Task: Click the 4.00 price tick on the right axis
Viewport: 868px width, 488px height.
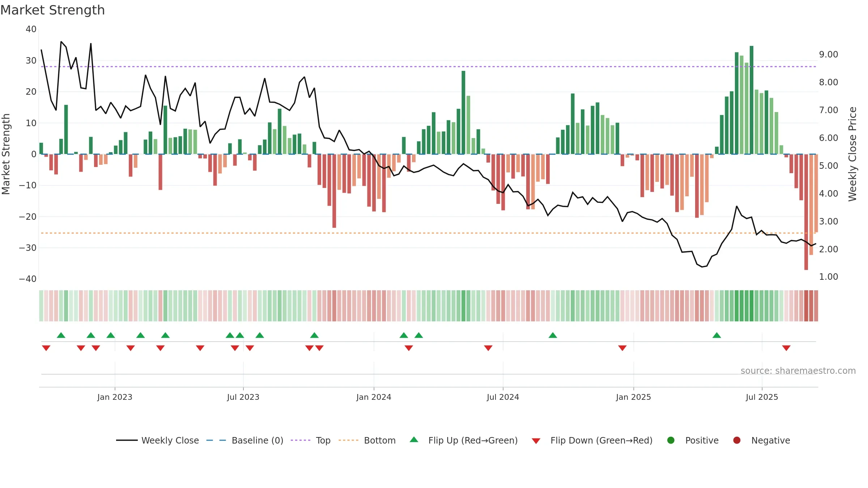Action: (829, 193)
